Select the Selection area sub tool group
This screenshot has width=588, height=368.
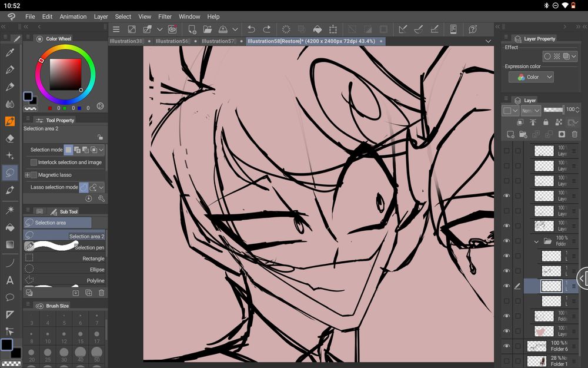tap(58, 223)
